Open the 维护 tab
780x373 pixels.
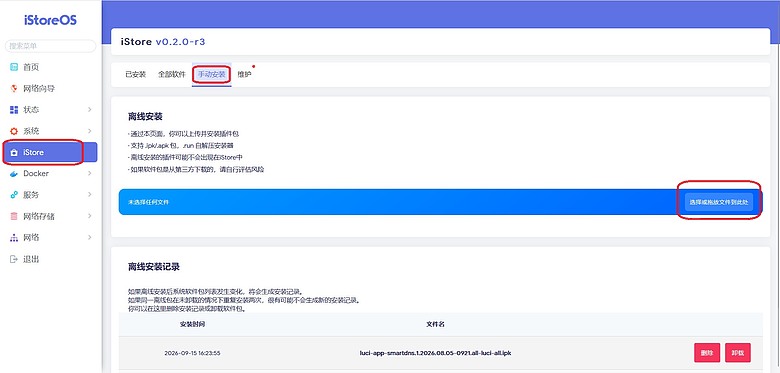pyautogui.click(x=244, y=75)
